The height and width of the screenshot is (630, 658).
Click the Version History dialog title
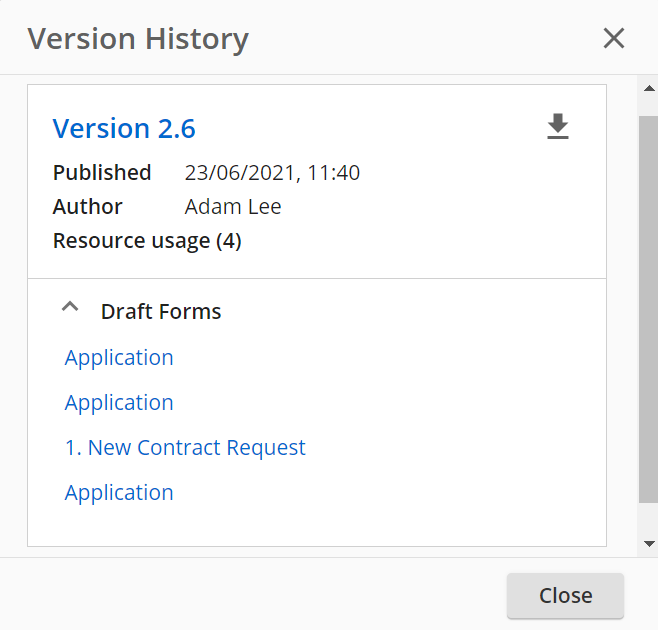click(138, 39)
